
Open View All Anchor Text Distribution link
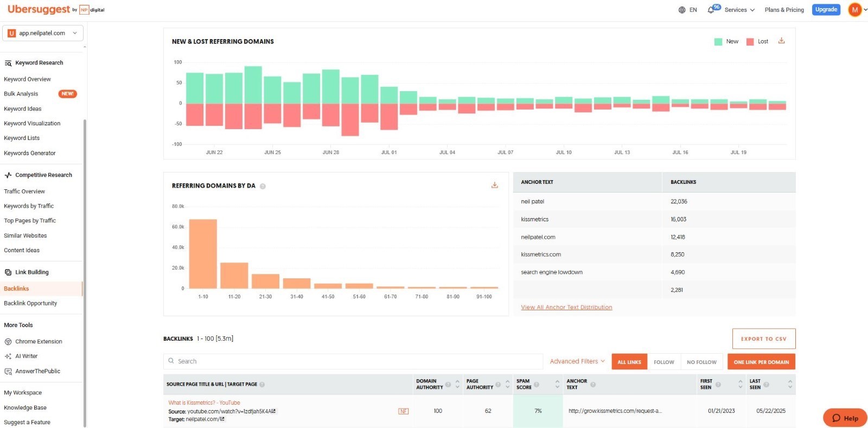pyautogui.click(x=566, y=307)
